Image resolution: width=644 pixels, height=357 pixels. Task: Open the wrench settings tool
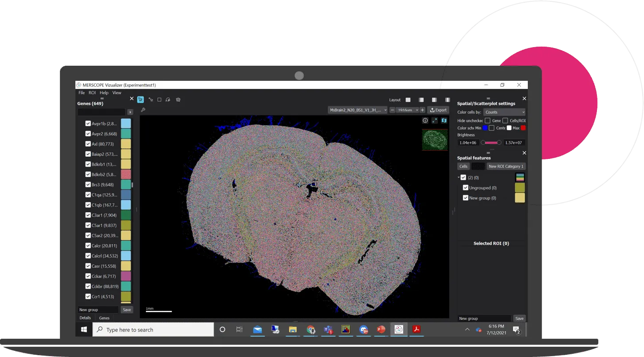(143, 110)
